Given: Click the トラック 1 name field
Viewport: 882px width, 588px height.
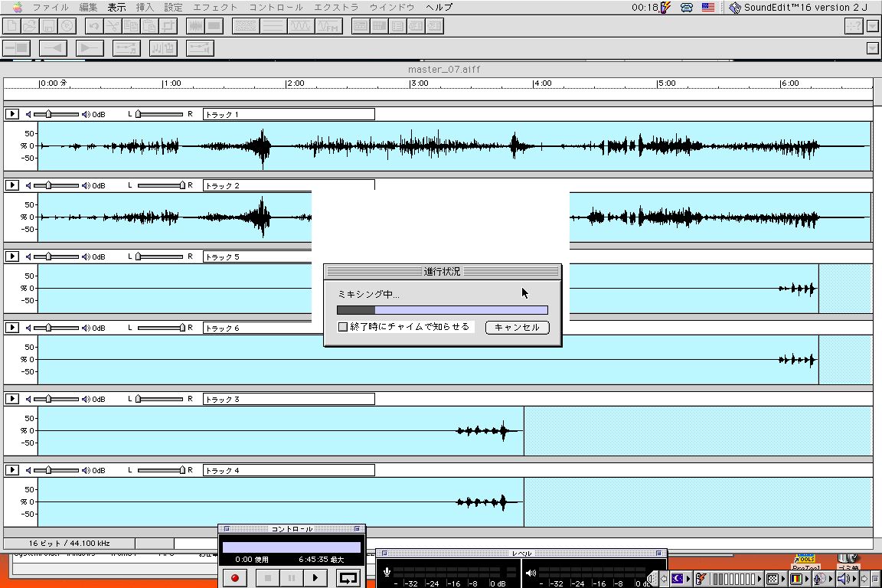Looking at the screenshot, I should point(289,114).
